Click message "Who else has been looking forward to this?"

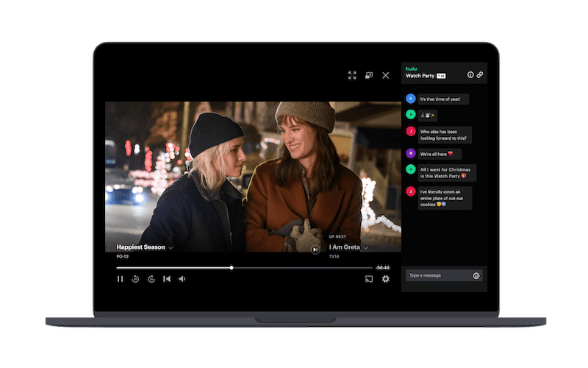(x=445, y=135)
